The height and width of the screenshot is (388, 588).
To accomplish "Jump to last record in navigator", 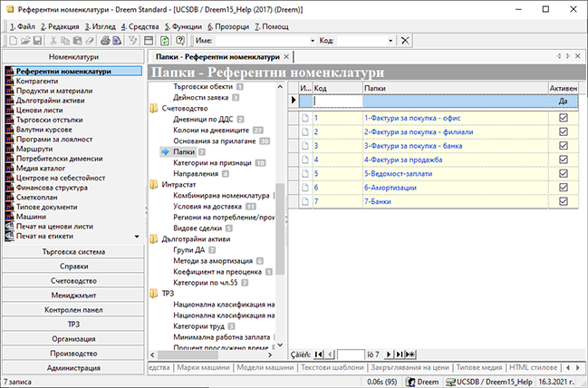I will (400, 354).
